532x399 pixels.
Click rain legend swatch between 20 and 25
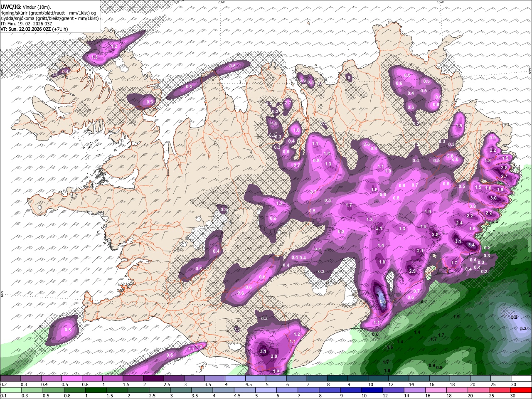(x=479, y=390)
